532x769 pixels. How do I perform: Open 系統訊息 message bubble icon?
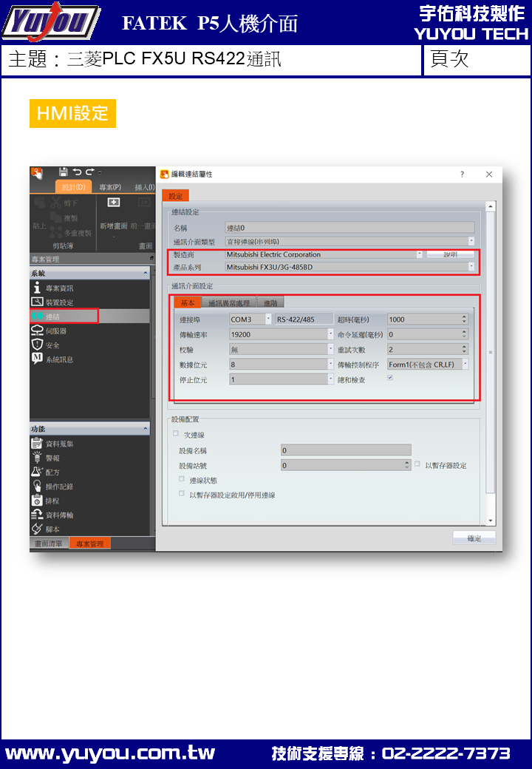tap(37, 359)
